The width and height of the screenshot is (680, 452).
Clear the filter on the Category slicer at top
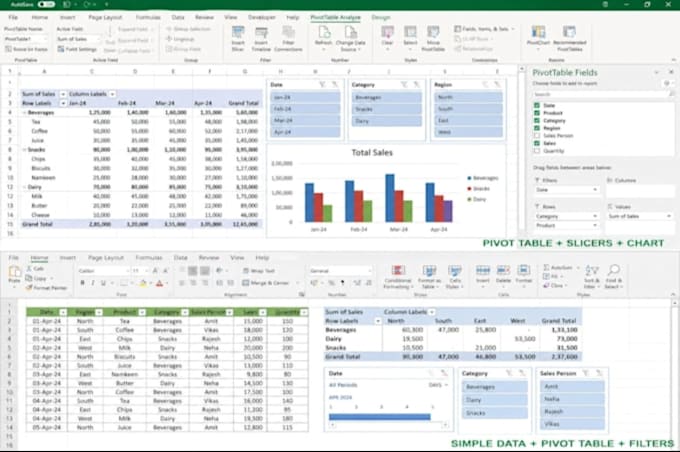tap(416, 85)
